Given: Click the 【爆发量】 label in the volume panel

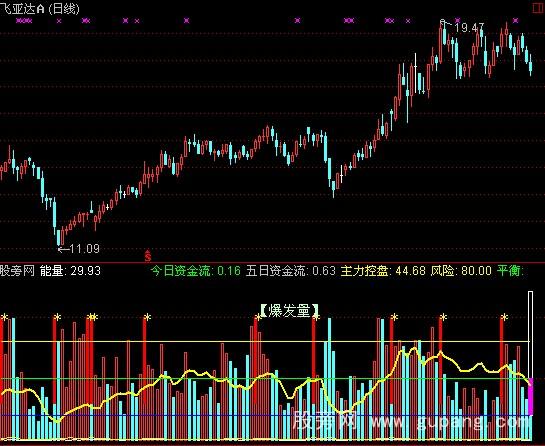Looking at the screenshot, I should click(289, 310).
